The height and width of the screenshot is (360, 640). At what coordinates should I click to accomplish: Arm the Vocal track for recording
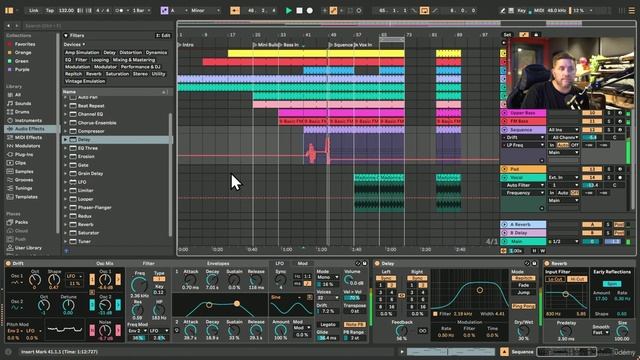click(620, 178)
